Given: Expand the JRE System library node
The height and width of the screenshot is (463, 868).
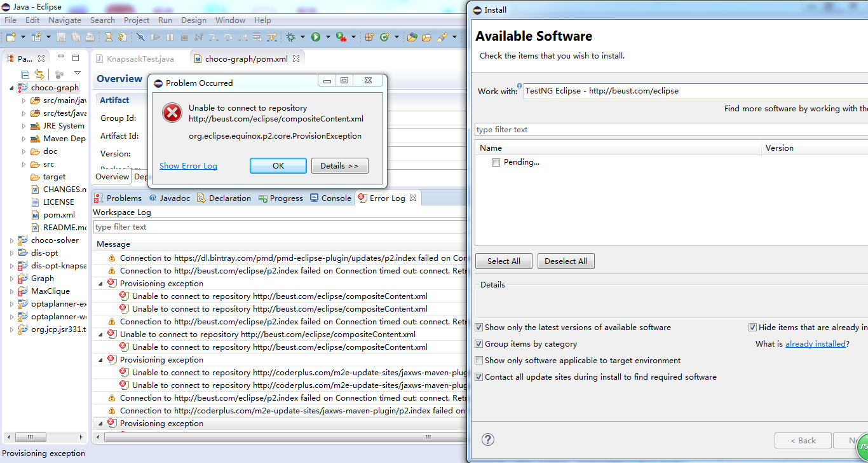Looking at the screenshot, I should click(24, 126).
